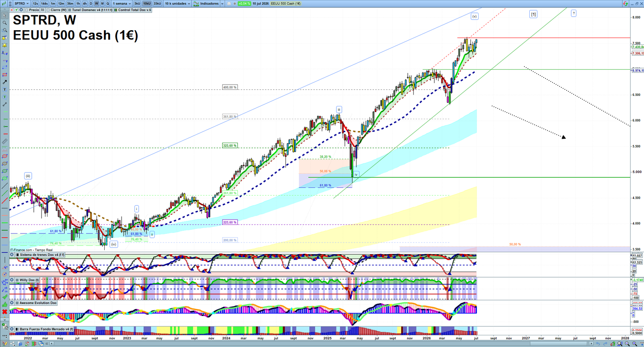The image size is (644, 347).
Task: Select the blue rectangle drawing tool
Action: click(4, 67)
